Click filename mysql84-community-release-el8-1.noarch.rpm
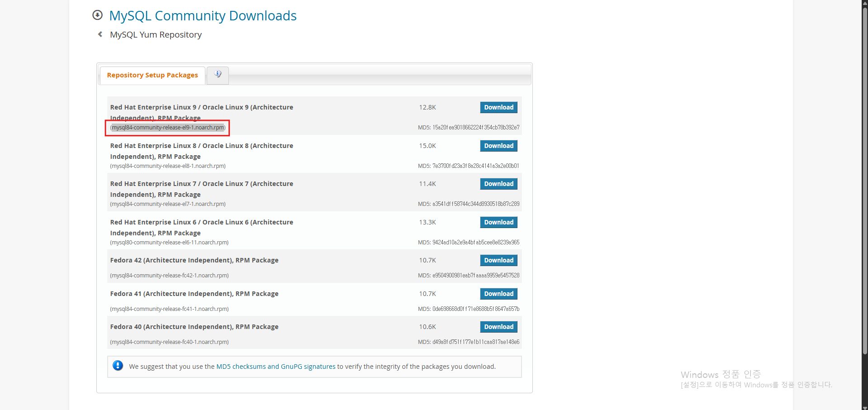This screenshot has height=410, width=868. tap(168, 166)
